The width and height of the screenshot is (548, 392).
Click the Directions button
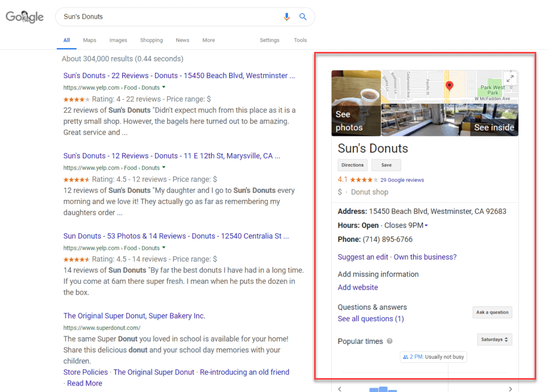(353, 165)
